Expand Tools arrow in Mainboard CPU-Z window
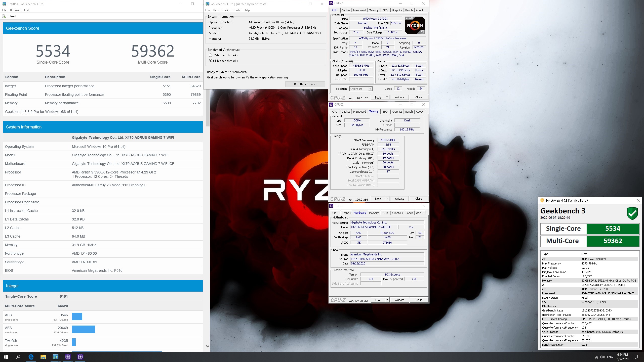Viewport: 644px width, 362px height. [x=387, y=300]
